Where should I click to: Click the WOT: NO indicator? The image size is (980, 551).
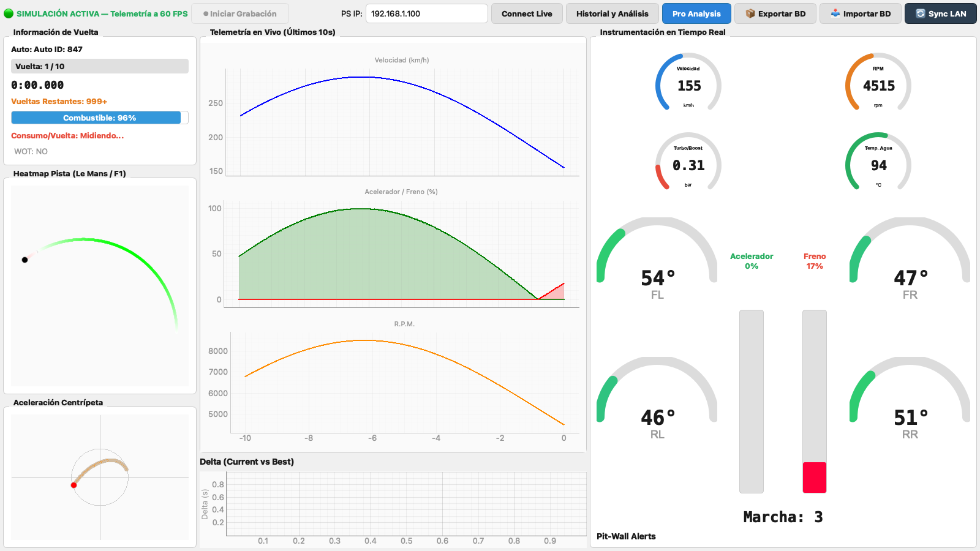[x=31, y=151]
